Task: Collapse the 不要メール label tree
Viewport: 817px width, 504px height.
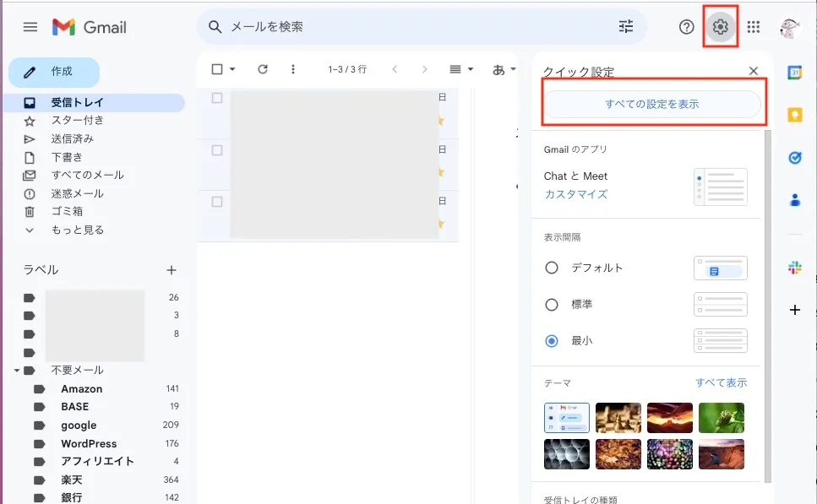Action: coord(17,370)
